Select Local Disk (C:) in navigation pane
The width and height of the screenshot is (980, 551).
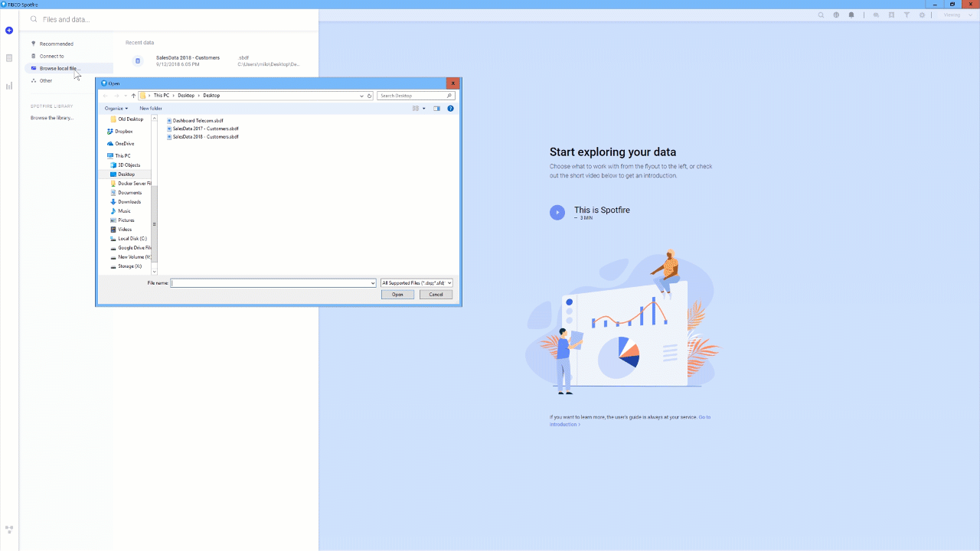[129, 239]
